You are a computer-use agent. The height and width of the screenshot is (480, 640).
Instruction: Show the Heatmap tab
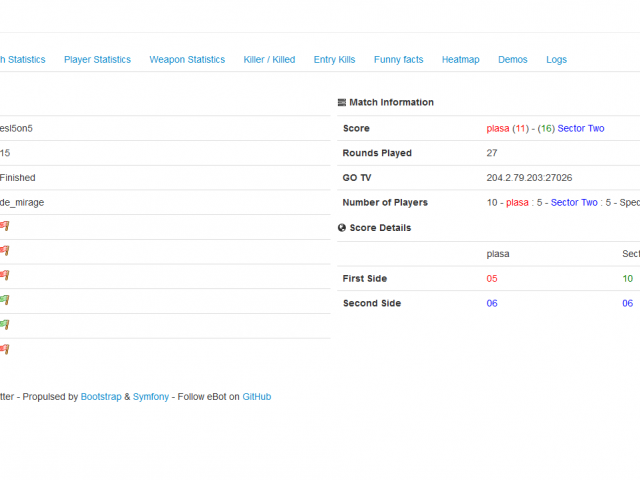tap(460, 60)
